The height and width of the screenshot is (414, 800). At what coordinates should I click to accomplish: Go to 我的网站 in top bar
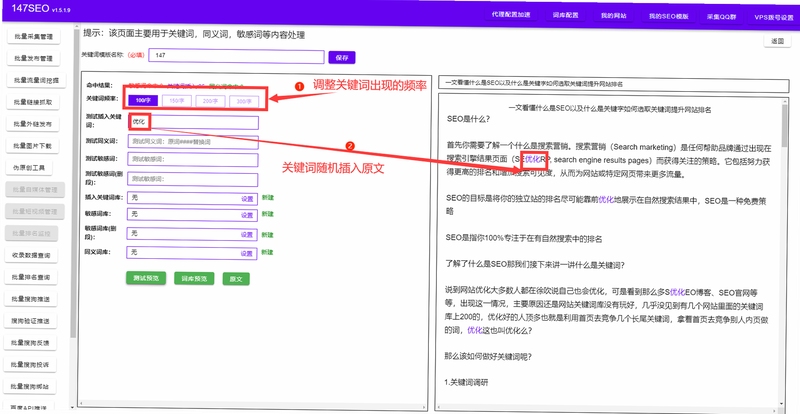pos(613,16)
